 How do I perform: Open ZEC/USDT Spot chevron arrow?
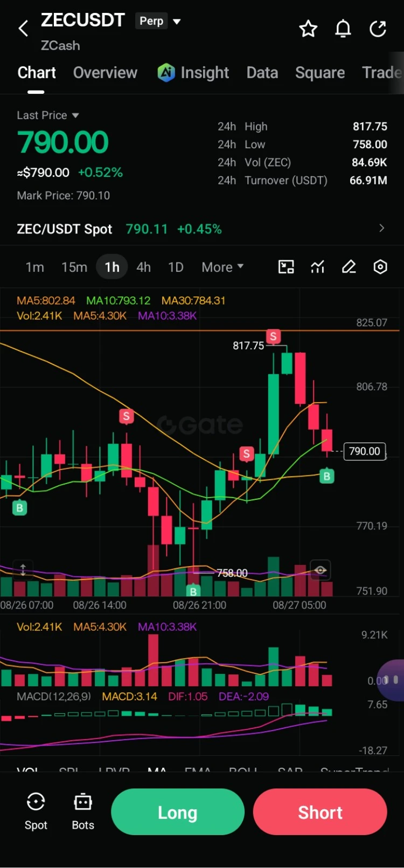381,229
